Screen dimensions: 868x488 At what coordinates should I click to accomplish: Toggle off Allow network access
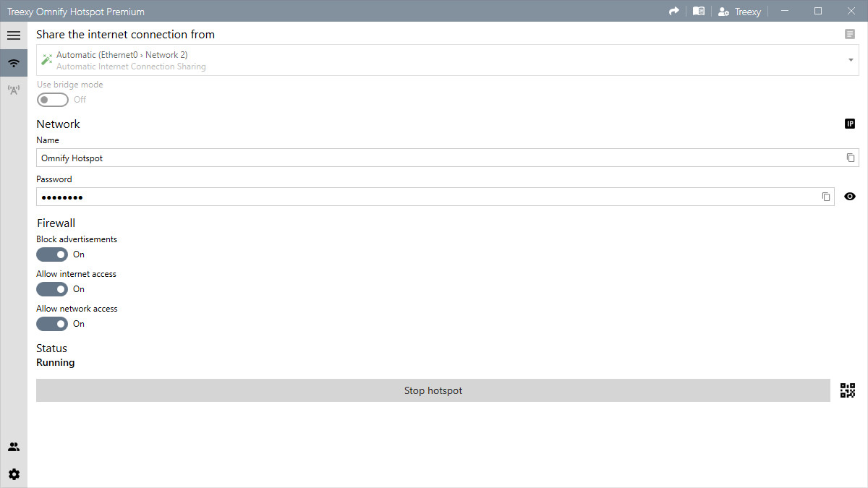51,323
